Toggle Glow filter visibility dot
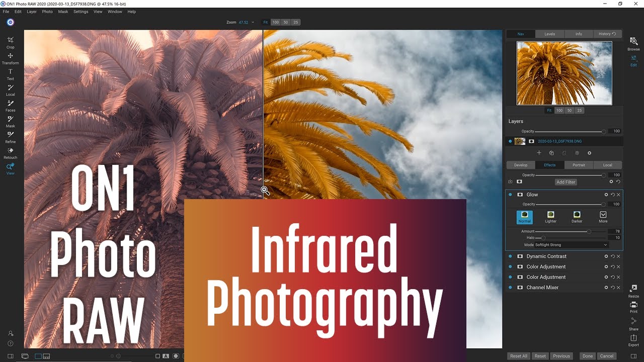The width and height of the screenshot is (644, 362). click(510, 195)
